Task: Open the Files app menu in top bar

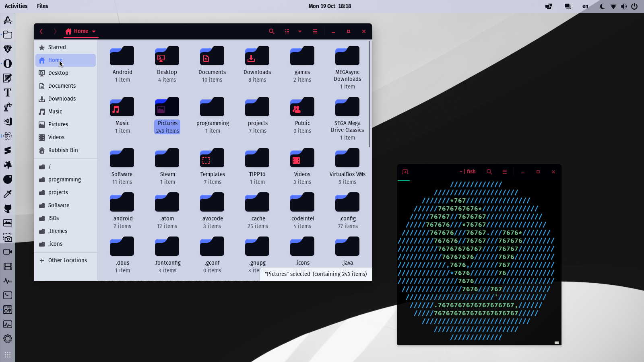Action: pos(42,6)
